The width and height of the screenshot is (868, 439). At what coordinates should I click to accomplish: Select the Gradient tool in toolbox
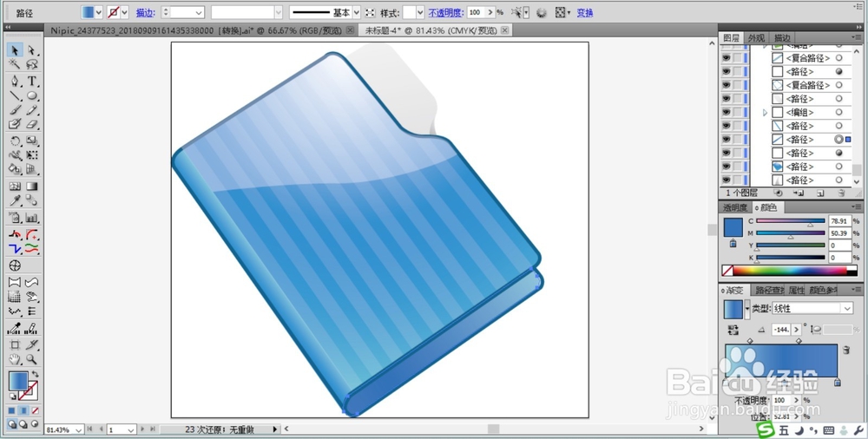tap(32, 187)
